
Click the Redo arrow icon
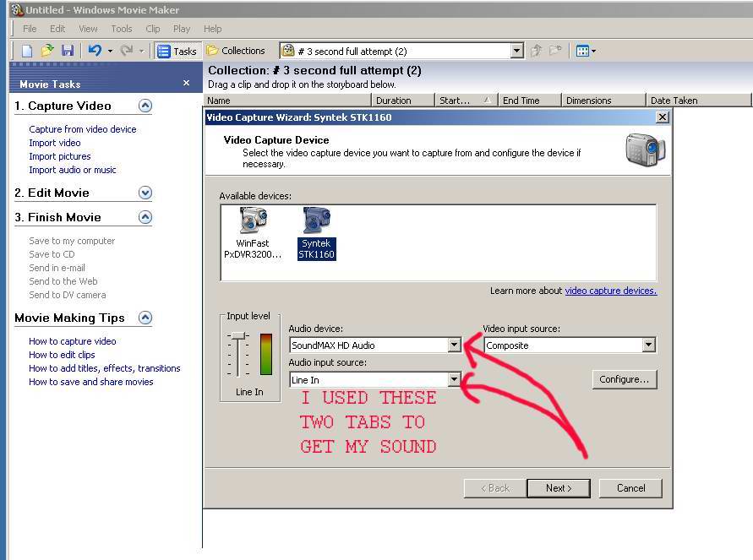pos(126,51)
